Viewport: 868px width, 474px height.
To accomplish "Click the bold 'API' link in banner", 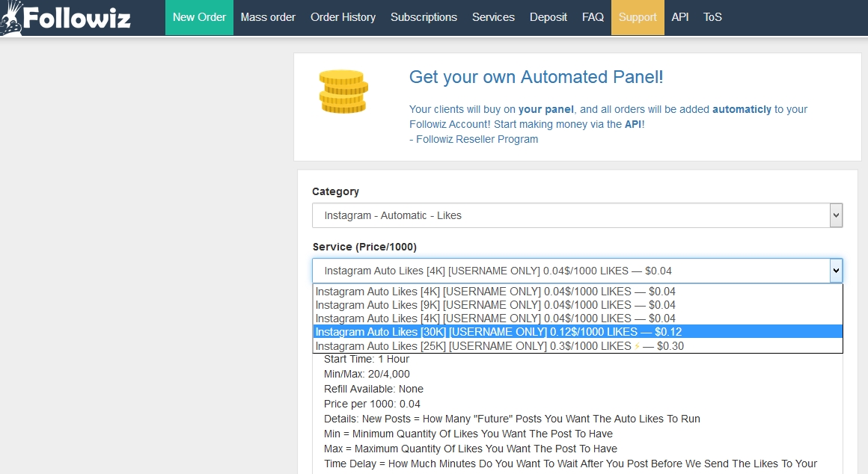I will pyautogui.click(x=633, y=124).
